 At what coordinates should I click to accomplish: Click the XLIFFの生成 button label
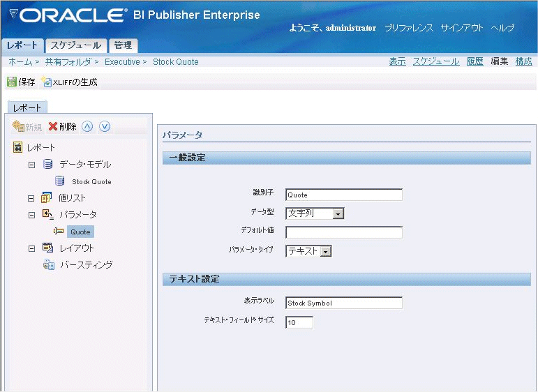pos(75,82)
